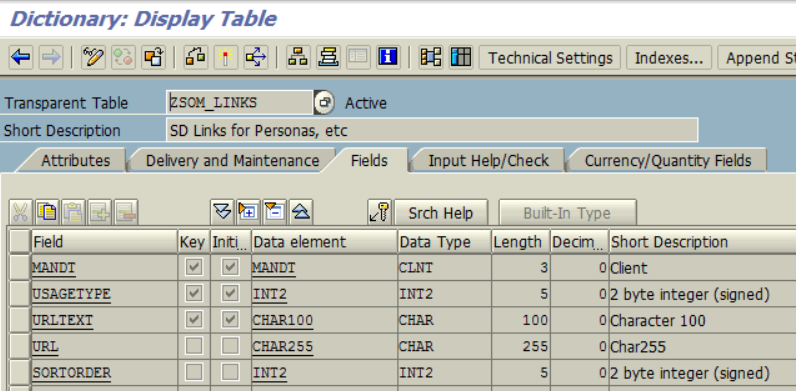Toggle the Initial Values checkbox for URLTEXT
The width and height of the screenshot is (796, 391).
click(230, 320)
